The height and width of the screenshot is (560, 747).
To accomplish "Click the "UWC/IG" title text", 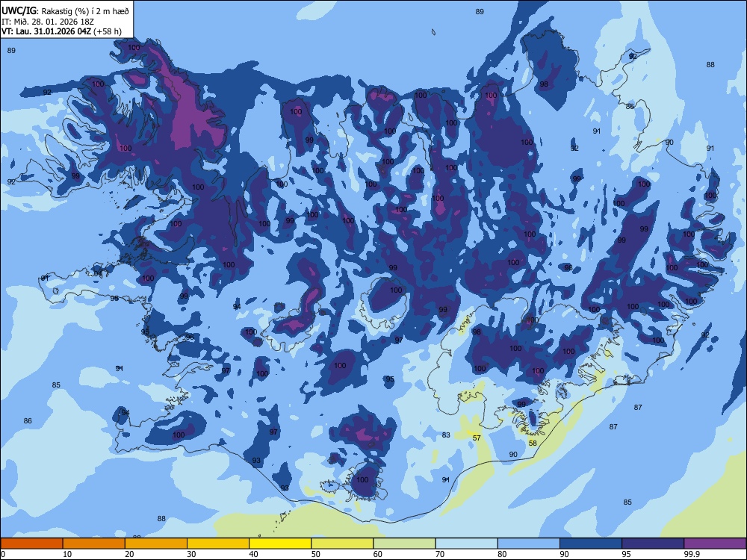I will click(18, 11).
